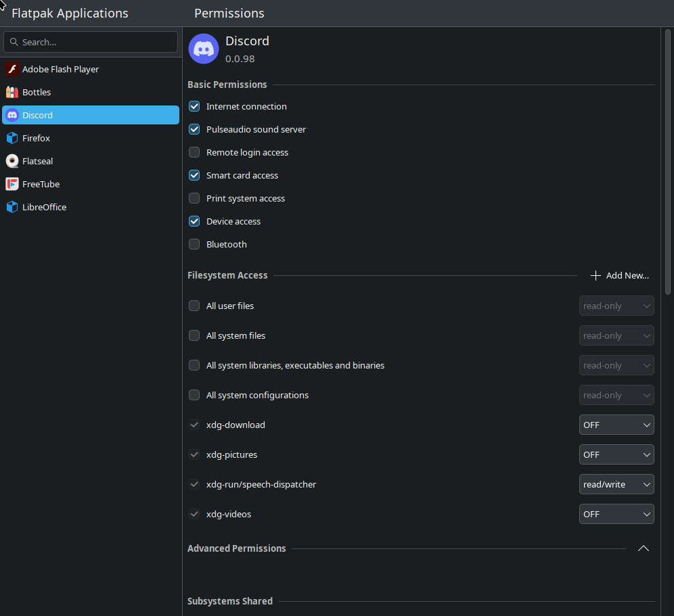Viewport: 674px width, 616px height.
Task: Click the search magnifier icon
Action: point(14,42)
